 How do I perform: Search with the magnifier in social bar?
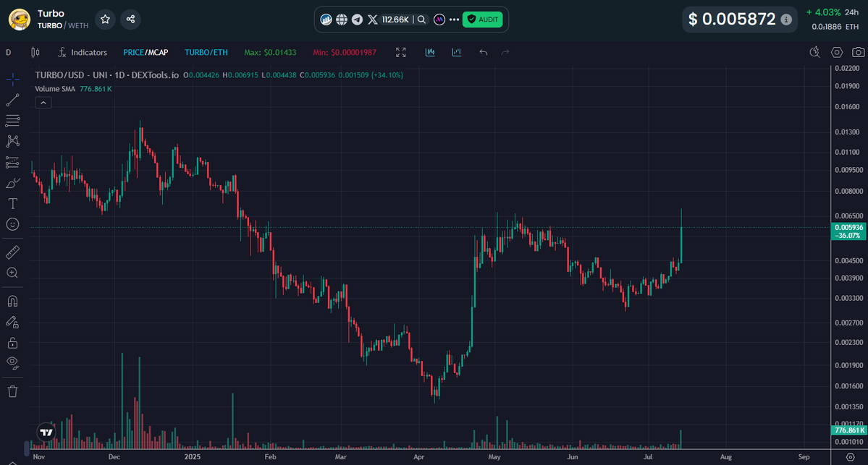point(421,20)
